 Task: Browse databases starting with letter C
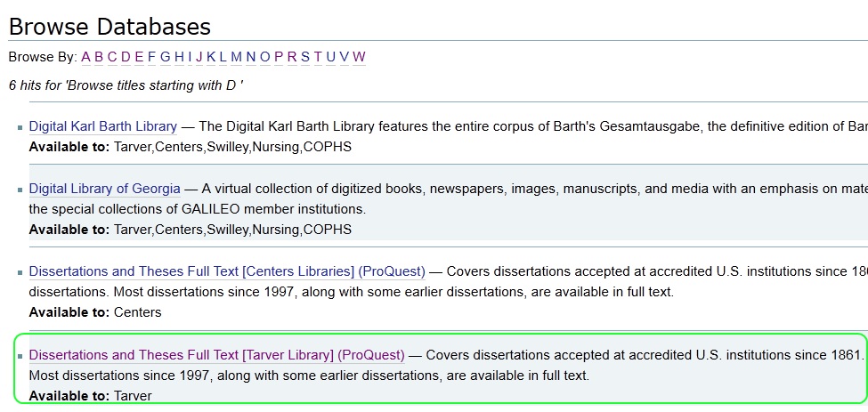(x=112, y=56)
